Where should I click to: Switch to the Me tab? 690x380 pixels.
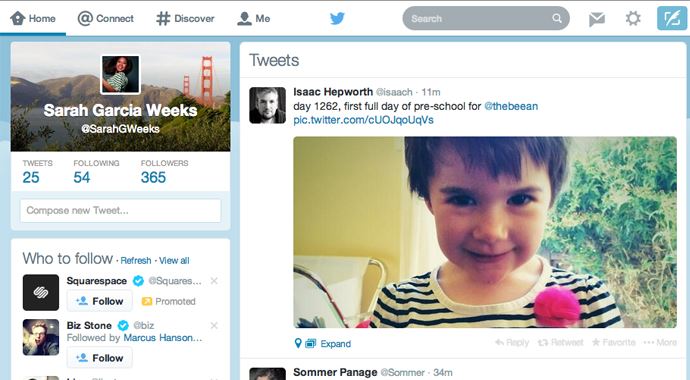coord(253,18)
